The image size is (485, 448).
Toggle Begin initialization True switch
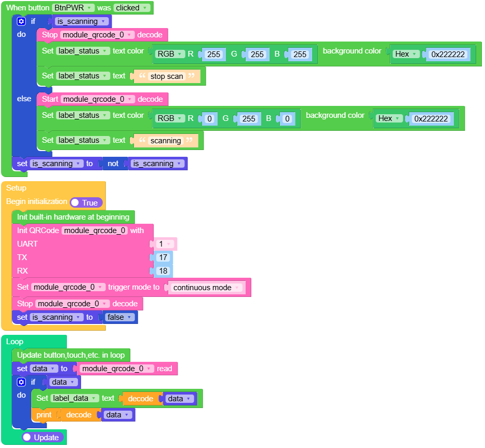coord(86,203)
